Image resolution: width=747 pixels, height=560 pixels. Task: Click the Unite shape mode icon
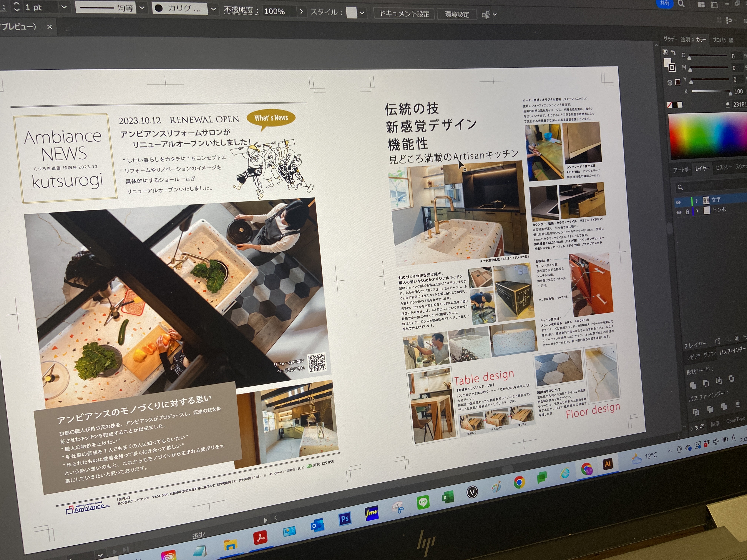point(693,385)
